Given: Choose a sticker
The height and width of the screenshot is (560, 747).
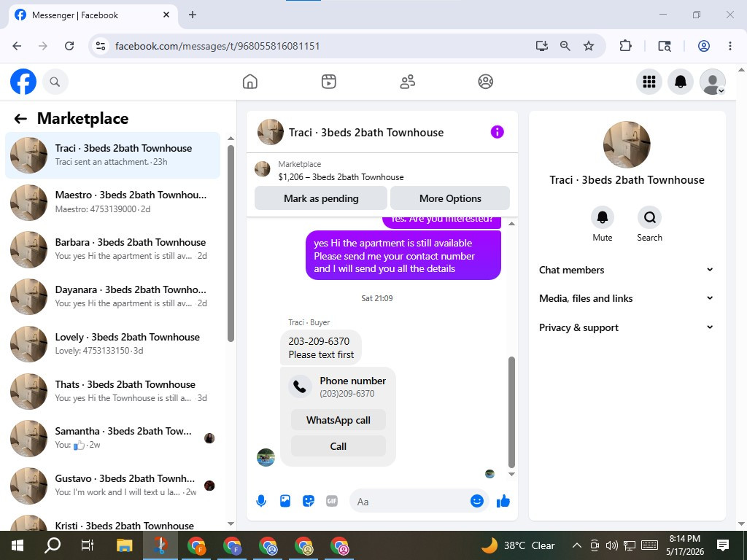Looking at the screenshot, I should [309, 501].
